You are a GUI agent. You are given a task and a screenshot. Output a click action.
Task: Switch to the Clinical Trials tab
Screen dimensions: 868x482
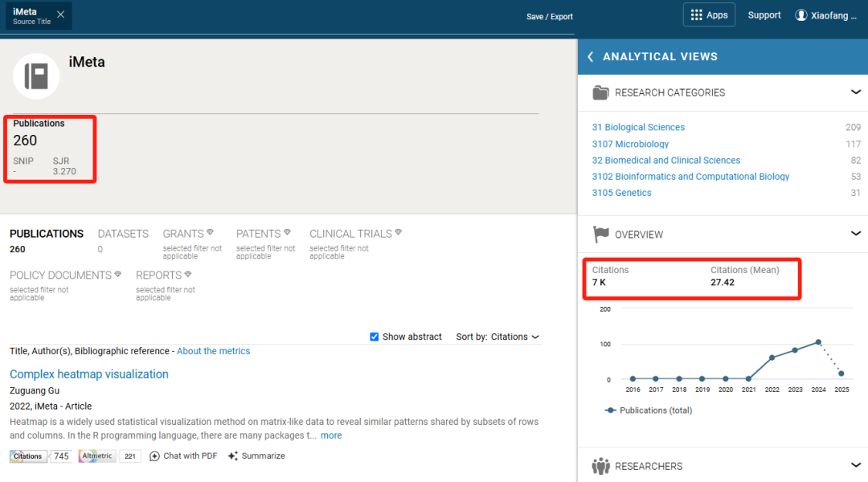[350, 234]
